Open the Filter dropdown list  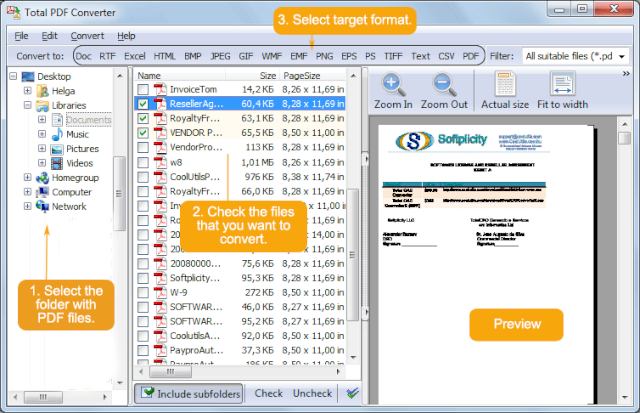pyautogui.click(x=622, y=56)
